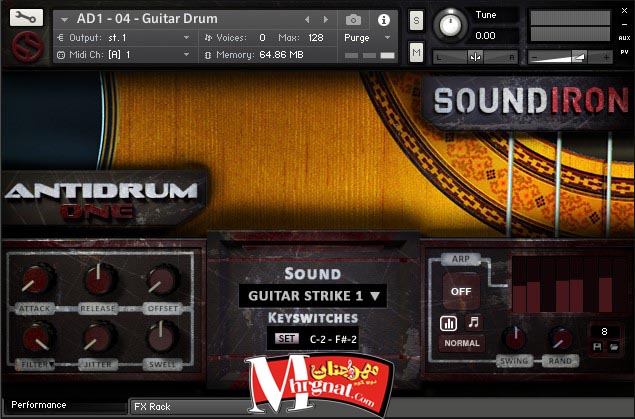Image resolution: width=635 pixels, height=419 pixels.
Task: Click the MIDI channel icon
Action: click(x=61, y=55)
